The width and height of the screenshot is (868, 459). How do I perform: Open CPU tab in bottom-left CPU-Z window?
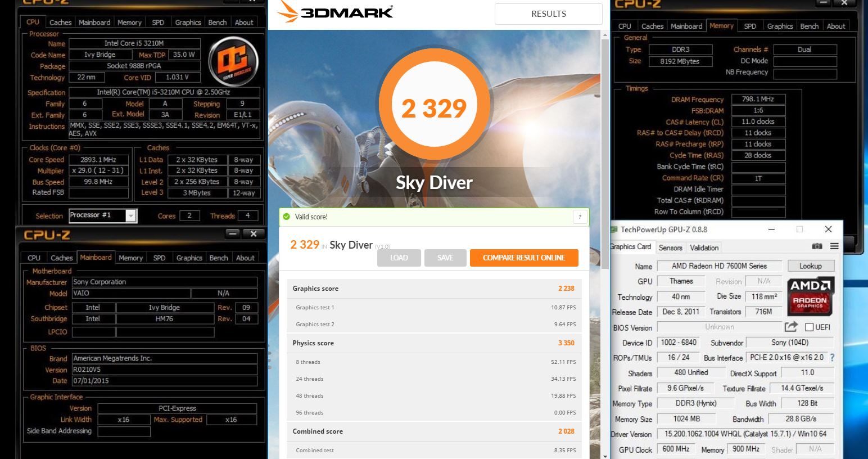pyautogui.click(x=34, y=258)
